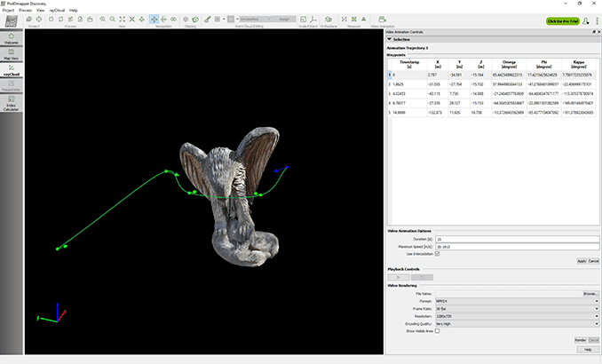Enable Show Visible Area checkbox

coord(437,330)
